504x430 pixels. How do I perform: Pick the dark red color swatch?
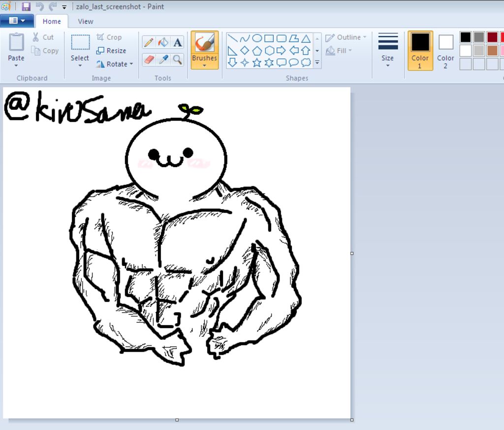(492, 37)
